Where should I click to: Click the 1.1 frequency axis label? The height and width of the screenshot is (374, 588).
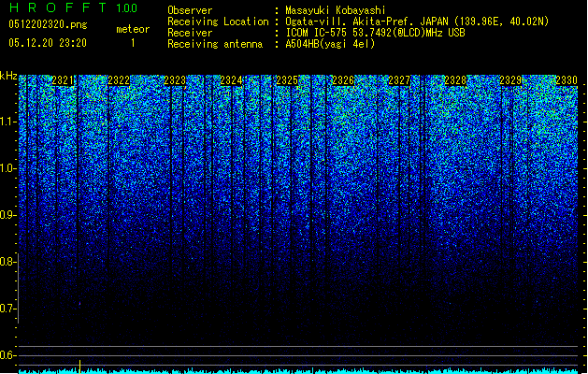click(x=8, y=122)
